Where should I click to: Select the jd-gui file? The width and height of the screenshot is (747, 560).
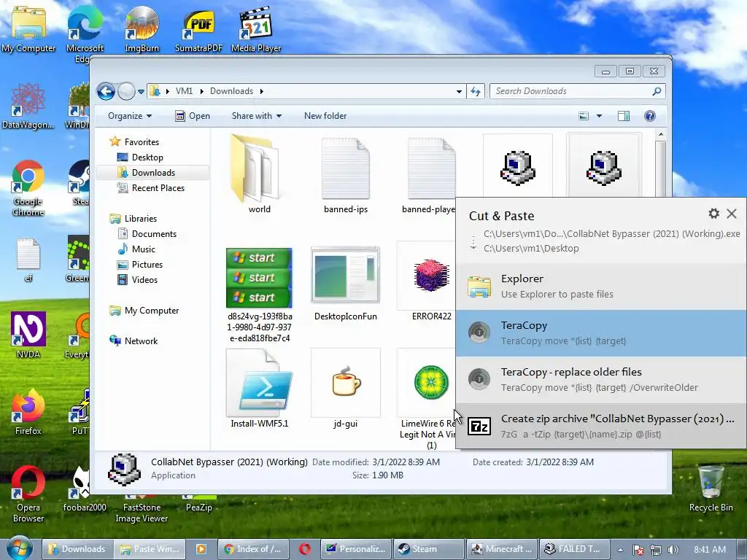coord(345,389)
